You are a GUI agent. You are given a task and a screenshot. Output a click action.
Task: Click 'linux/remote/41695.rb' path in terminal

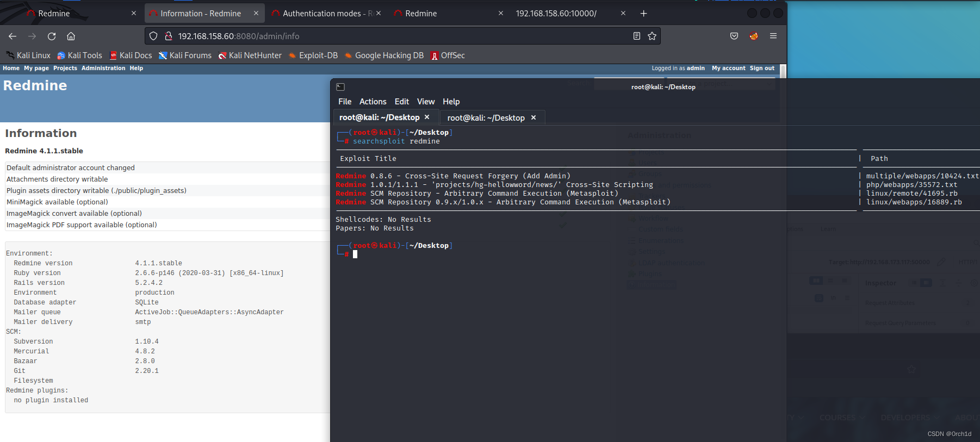coord(912,194)
